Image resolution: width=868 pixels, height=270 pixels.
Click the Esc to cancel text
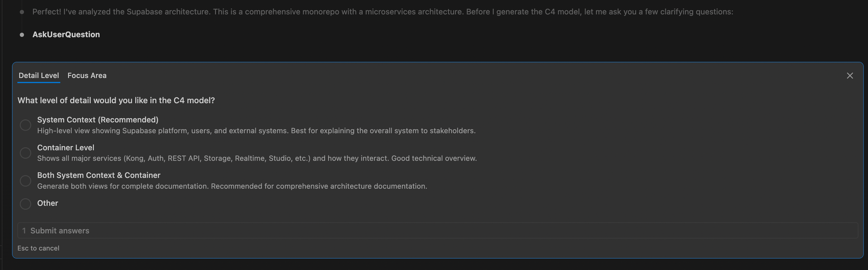click(38, 248)
